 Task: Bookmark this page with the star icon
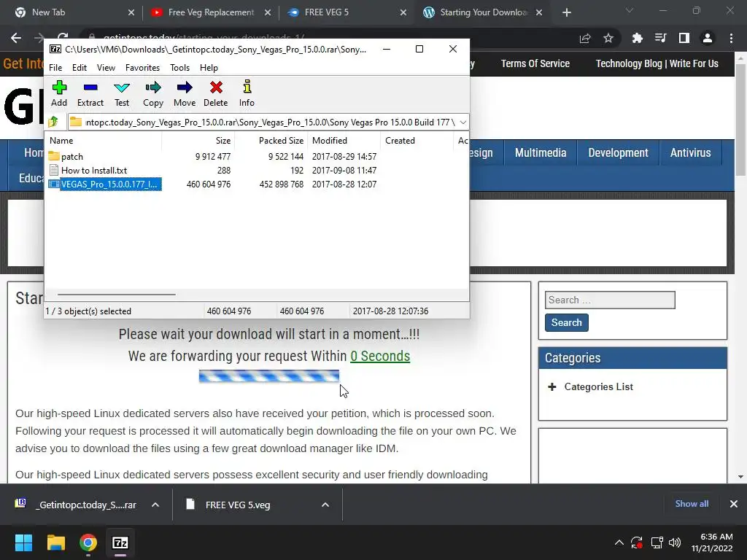(x=608, y=38)
